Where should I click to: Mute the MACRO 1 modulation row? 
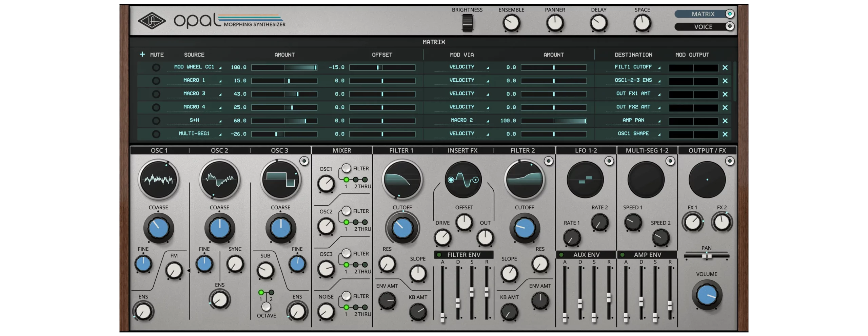tap(156, 81)
